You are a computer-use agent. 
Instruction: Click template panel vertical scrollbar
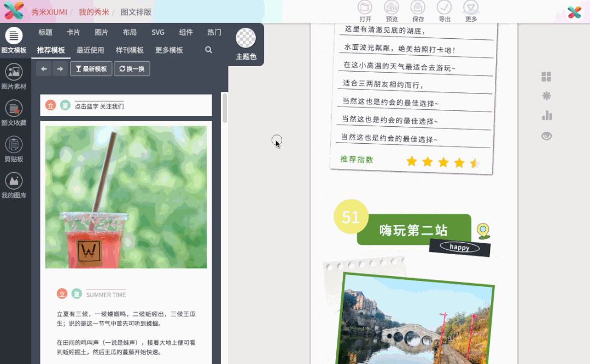225,108
